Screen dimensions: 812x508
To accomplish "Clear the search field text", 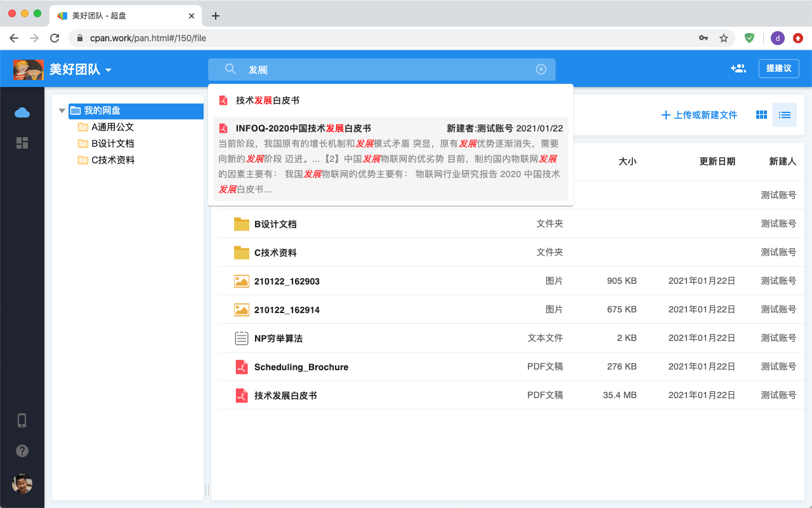I will (x=541, y=69).
